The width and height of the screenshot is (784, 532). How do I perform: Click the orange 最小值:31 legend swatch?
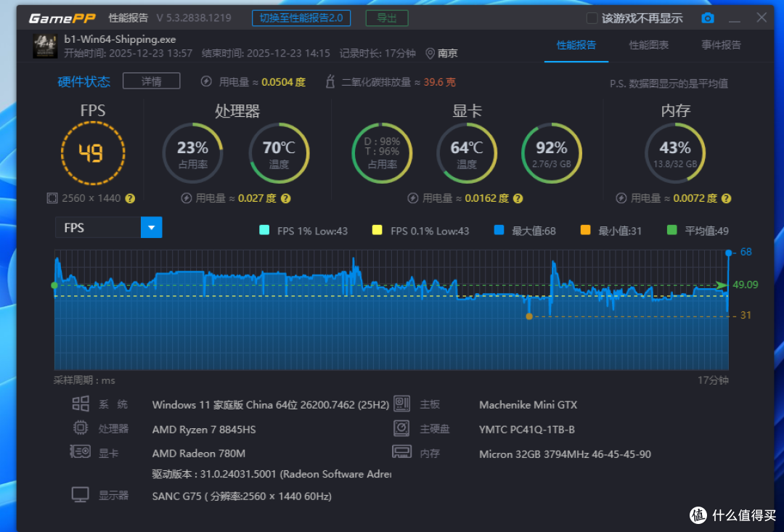point(585,231)
